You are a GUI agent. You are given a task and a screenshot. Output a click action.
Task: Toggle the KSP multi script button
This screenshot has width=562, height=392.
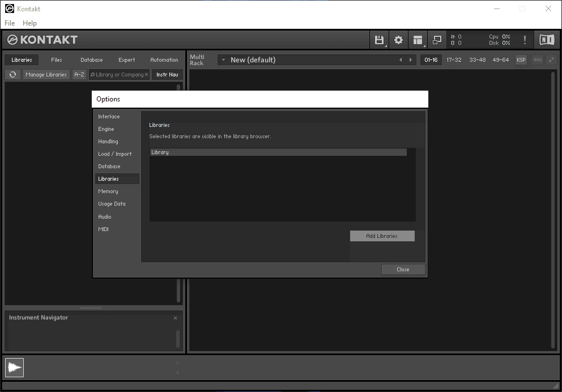click(521, 60)
